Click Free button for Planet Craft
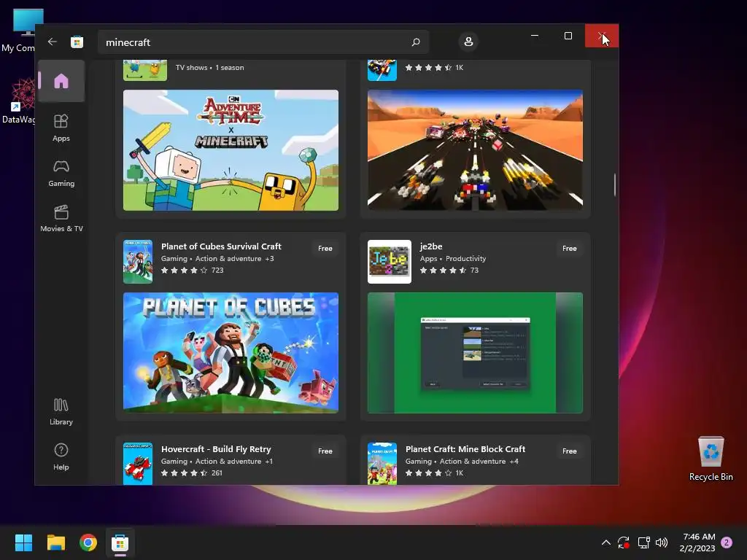Viewport: 747px width, 560px height. 569,451
